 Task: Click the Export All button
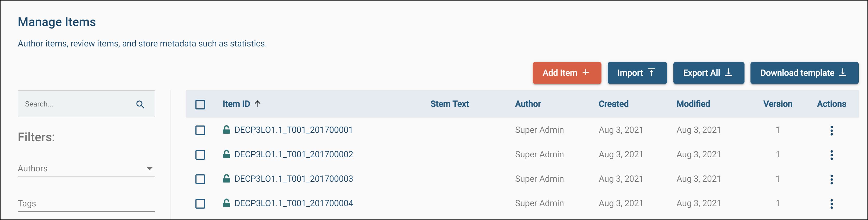(708, 73)
